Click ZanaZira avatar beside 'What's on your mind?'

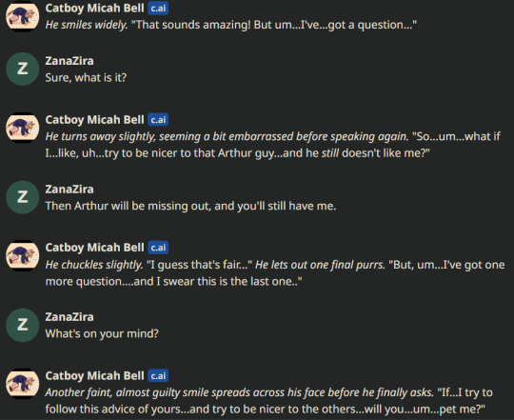(x=22, y=326)
